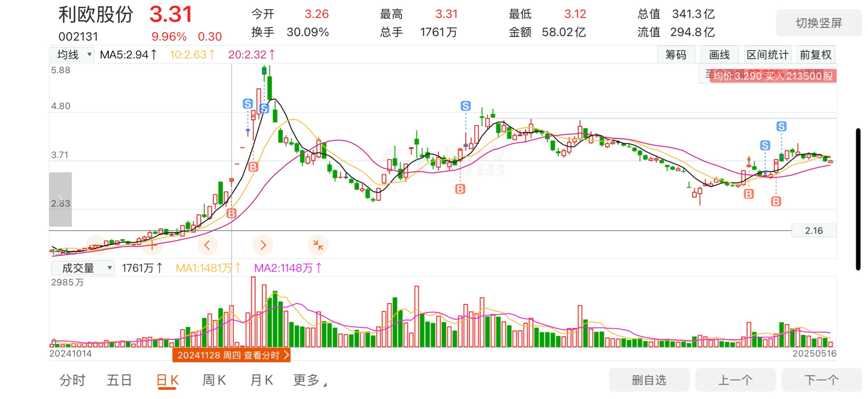Click the red 均价 3.290 买入 213500股 label

773,76
